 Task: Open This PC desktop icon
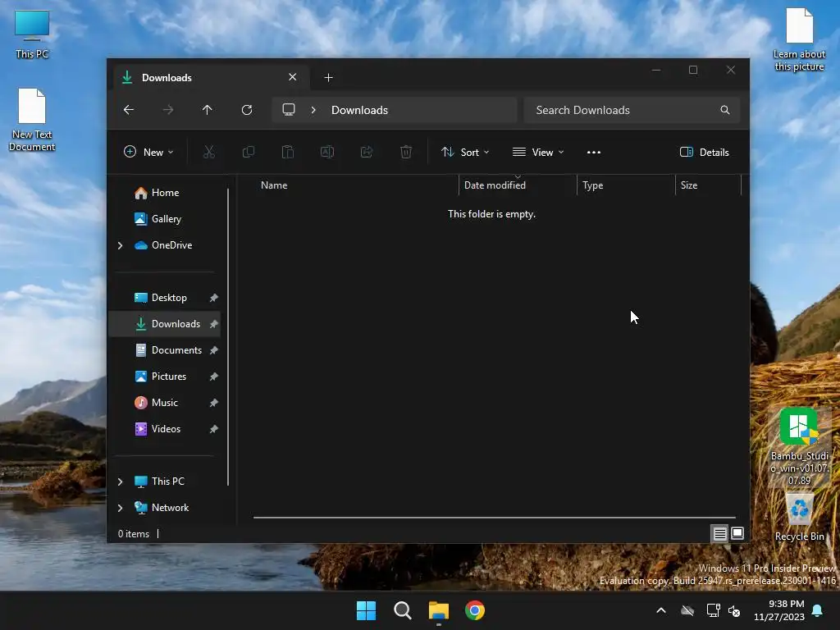point(32,34)
